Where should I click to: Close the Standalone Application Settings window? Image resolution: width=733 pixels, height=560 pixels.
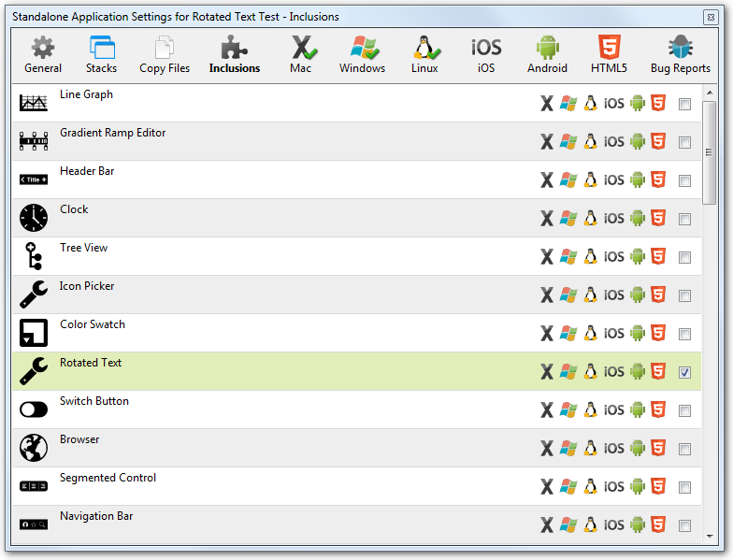715,16
